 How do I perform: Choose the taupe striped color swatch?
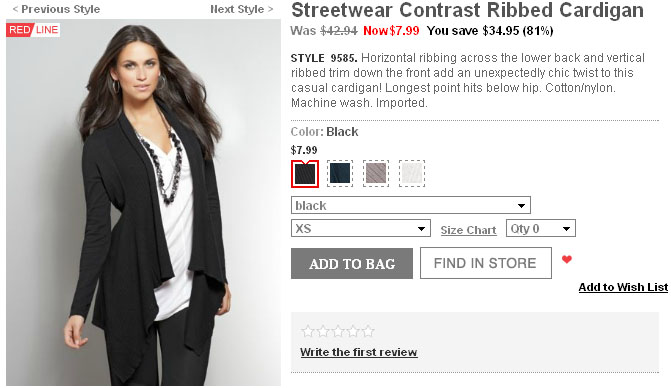(x=376, y=173)
